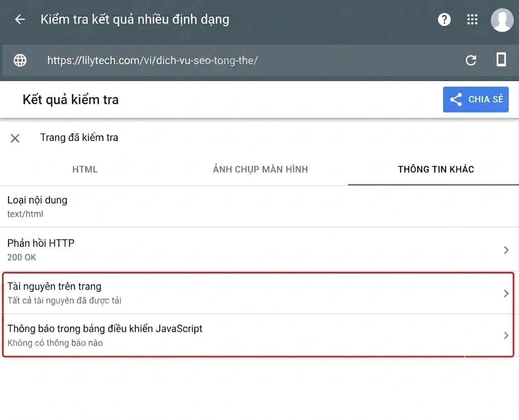This screenshot has width=519, height=420.
Task: Close the Trang đã kiểm tra panel
Action: (x=15, y=138)
